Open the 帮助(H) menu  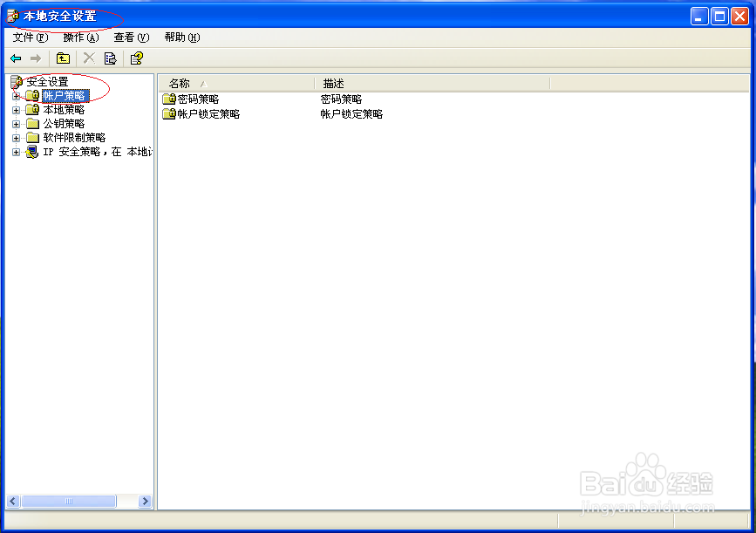(182, 38)
